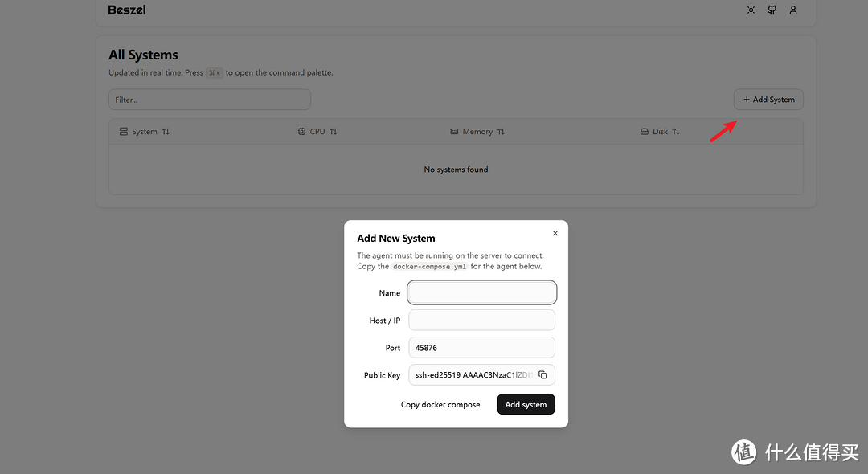Sort the table by Disk column
Image resolution: width=868 pixels, height=474 pixels.
pyautogui.click(x=660, y=132)
